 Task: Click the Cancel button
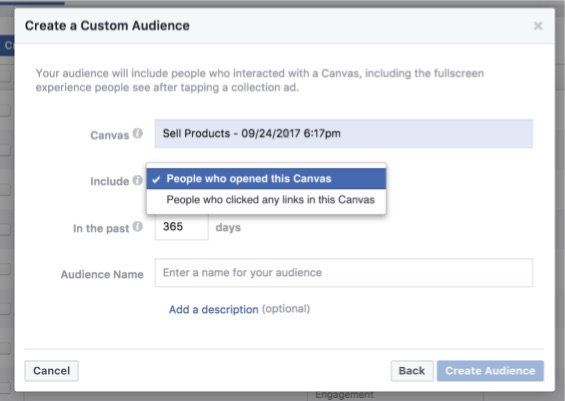[52, 371]
